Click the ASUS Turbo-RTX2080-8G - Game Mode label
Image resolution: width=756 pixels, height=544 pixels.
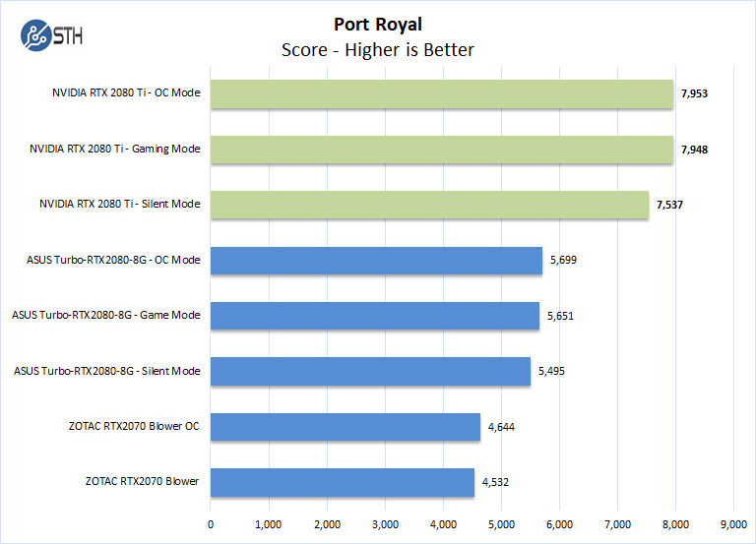[x=106, y=315]
